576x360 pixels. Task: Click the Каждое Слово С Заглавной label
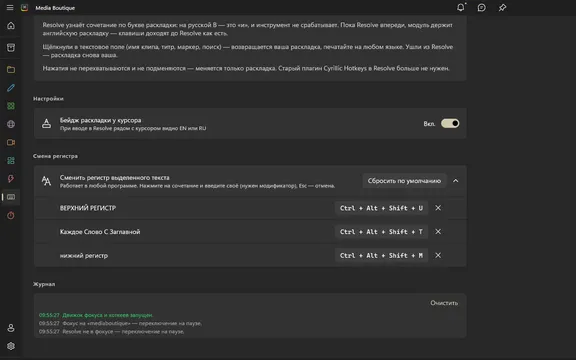[100, 232]
